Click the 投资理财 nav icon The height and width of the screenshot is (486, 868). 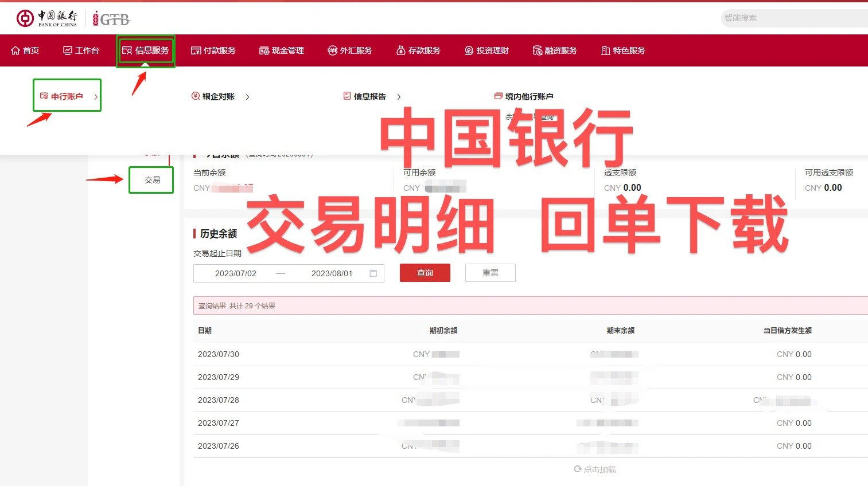click(469, 50)
